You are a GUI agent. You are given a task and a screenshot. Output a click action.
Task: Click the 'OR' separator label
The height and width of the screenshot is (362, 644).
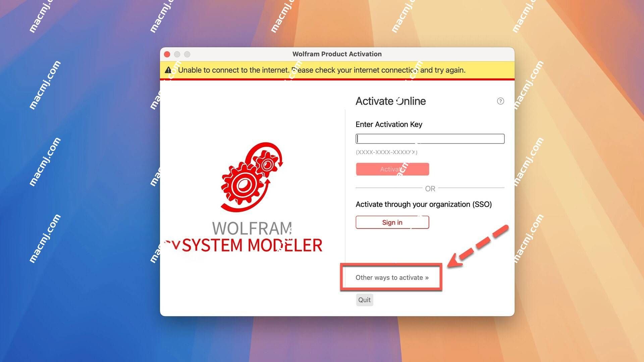430,189
